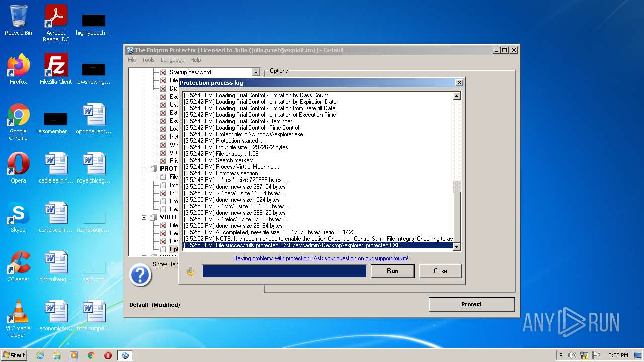
Task: Click the small icon left of progress bar
Action: tap(191, 271)
